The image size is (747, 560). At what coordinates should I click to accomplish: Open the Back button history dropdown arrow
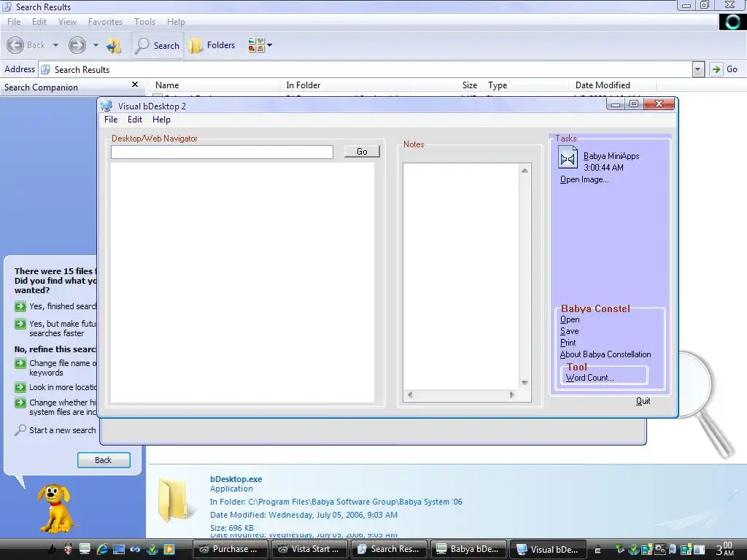click(x=55, y=45)
